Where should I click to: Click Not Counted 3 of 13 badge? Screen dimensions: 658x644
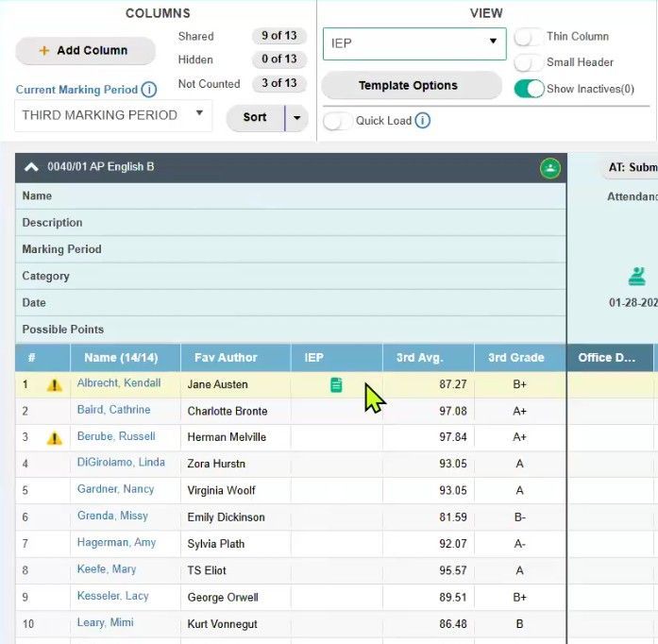click(279, 83)
